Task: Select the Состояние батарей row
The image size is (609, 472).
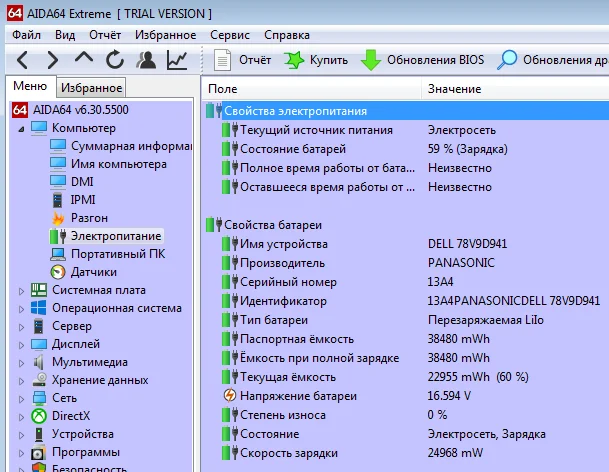Action: [406, 149]
